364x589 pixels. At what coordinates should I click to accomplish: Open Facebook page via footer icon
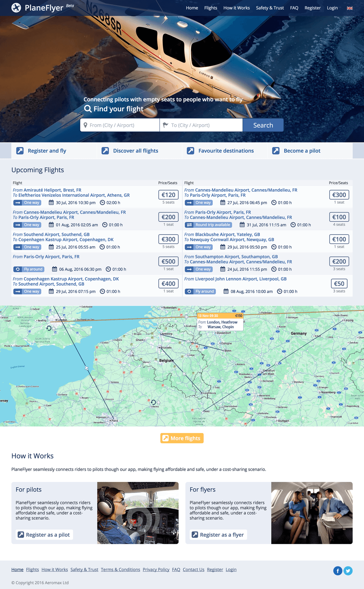(338, 570)
